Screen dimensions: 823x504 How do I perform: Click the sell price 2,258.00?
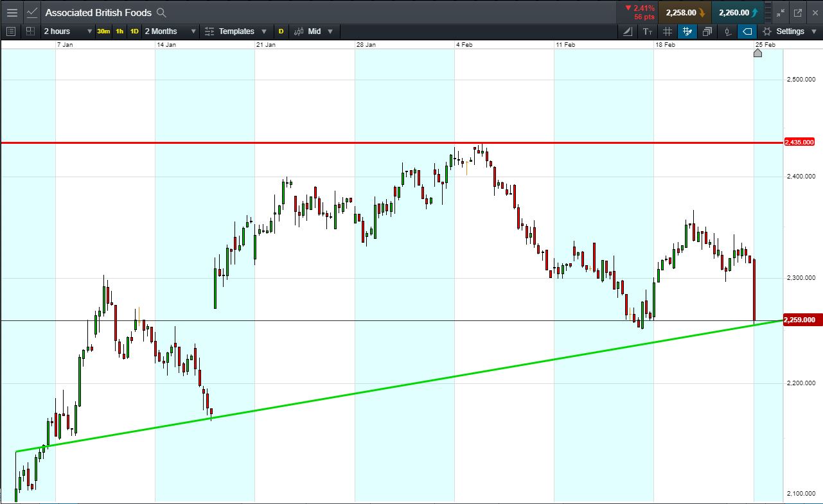click(685, 12)
